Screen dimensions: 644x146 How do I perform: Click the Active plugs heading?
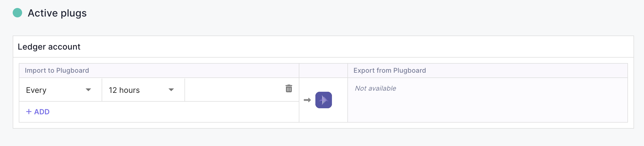57,13
